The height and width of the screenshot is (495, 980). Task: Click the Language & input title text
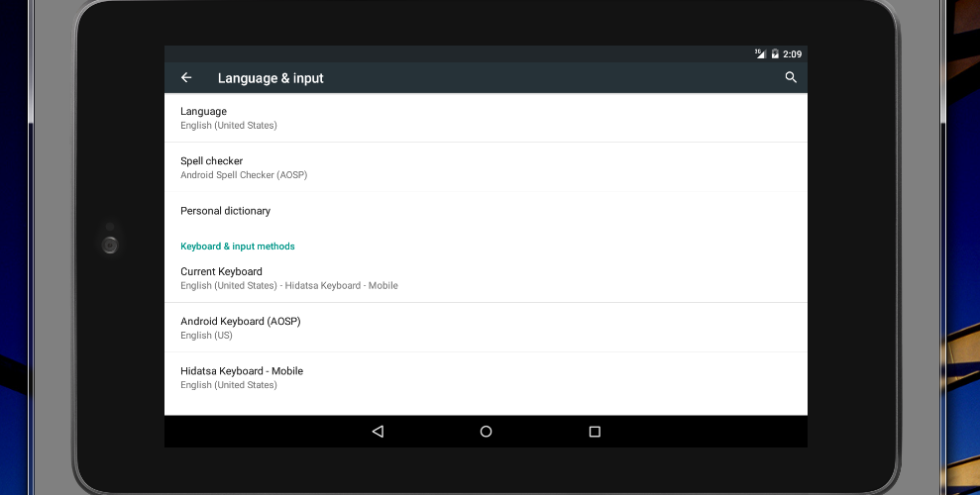pyautogui.click(x=271, y=78)
